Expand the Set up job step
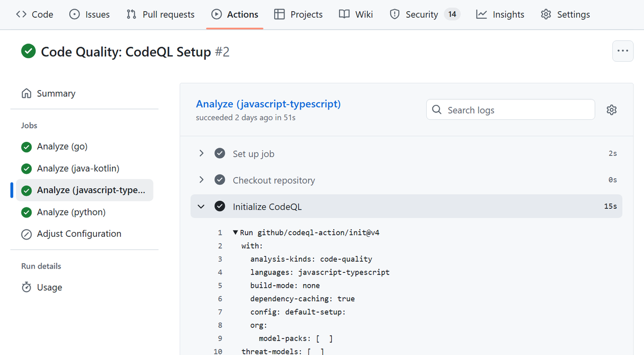The width and height of the screenshot is (644, 355). (x=201, y=154)
